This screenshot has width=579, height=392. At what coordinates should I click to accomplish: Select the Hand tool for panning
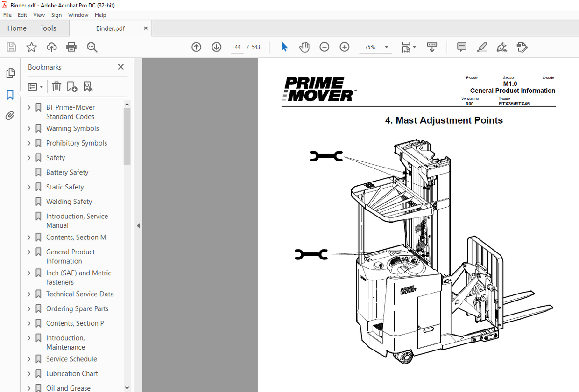(x=304, y=47)
